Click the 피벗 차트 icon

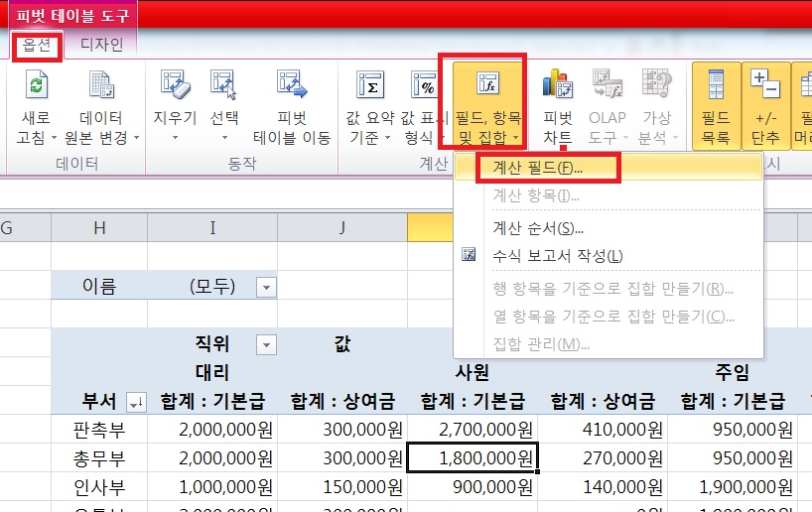click(559, 87)
